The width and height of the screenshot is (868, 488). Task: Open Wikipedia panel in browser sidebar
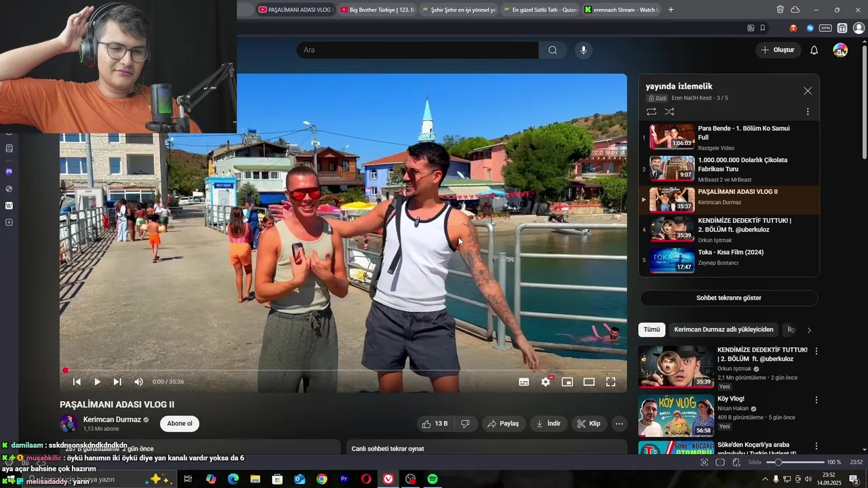click(9, 205)
